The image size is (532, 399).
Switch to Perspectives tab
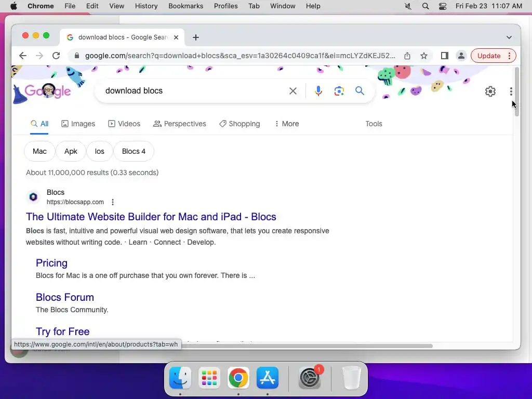point(179,124)
